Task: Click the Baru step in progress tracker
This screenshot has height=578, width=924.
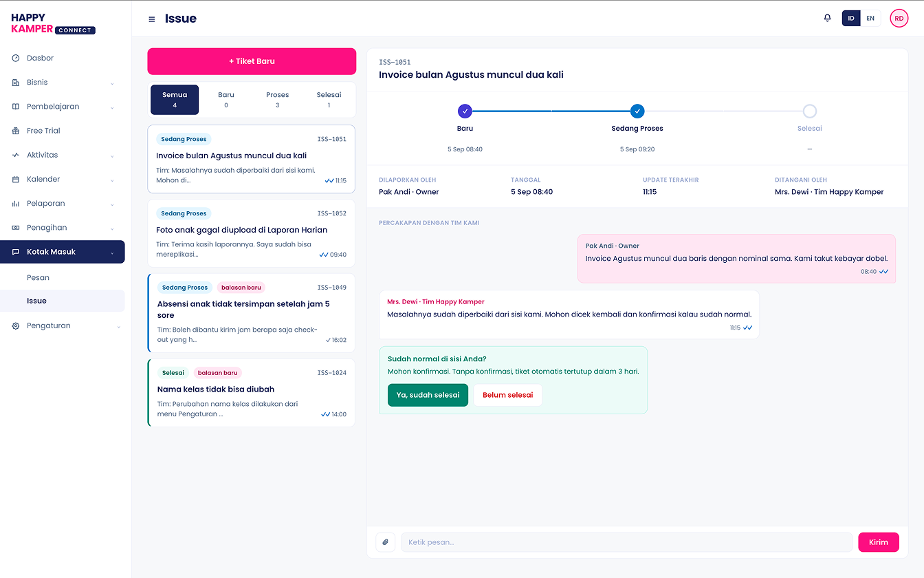Action: (465, 111)
